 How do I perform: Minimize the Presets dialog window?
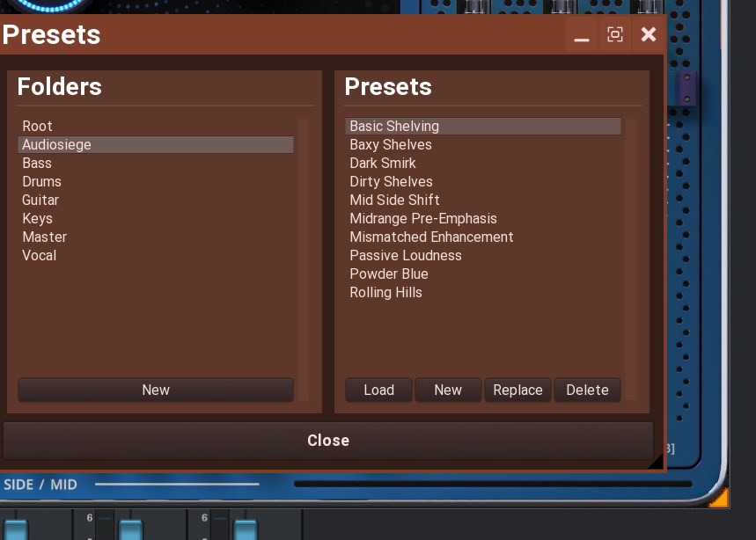pyautogui.click(x=581, y=35)
